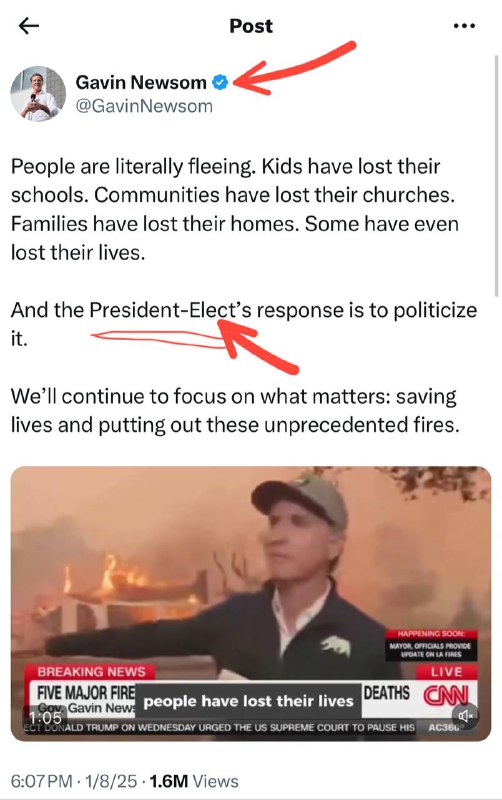Viewport: 502px width, 800px height.
Task: Tap the 'President-Elect's' text in the post
Action: click(170, 310)
